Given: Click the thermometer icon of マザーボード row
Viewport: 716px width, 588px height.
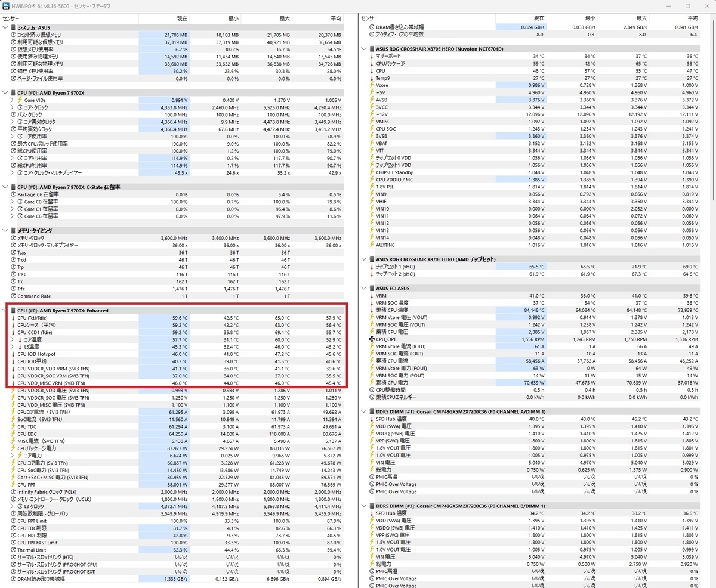Looking at the screenshot, I should coord(372,56).
